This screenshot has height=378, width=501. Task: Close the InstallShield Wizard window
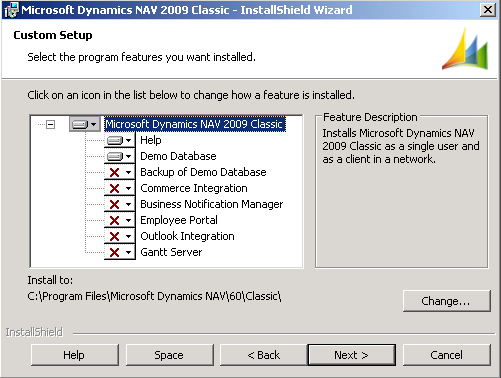pos(488,10)
